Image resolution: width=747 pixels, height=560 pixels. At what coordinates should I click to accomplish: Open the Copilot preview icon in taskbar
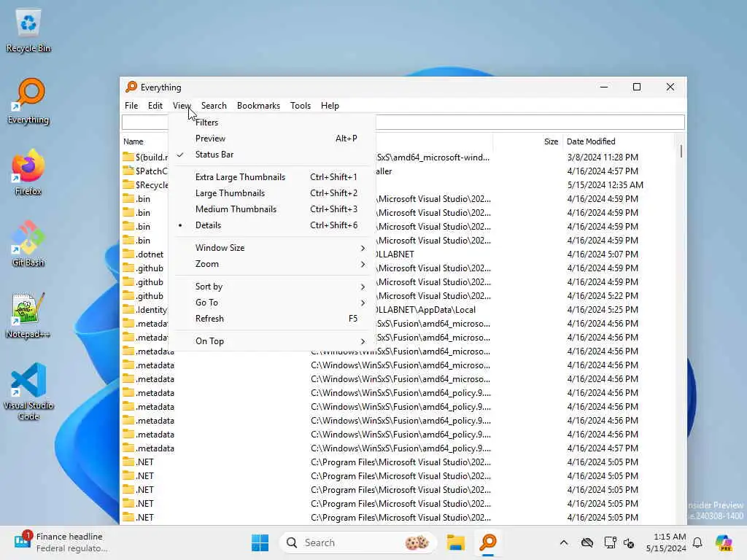click(724, 542)
